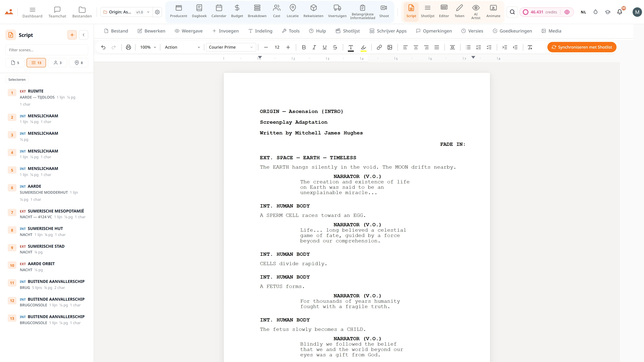
Task: Undo the last edit
Action: (103, 47)
